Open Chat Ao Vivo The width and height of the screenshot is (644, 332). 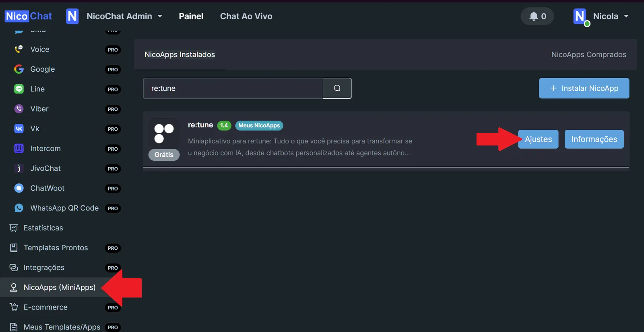click(x=246, y=16)
